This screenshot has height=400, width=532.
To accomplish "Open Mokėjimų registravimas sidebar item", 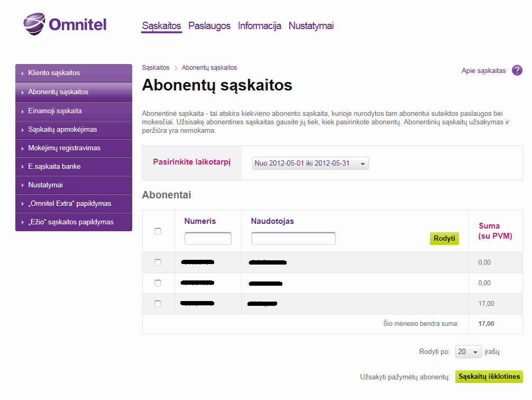I will 74,148.
